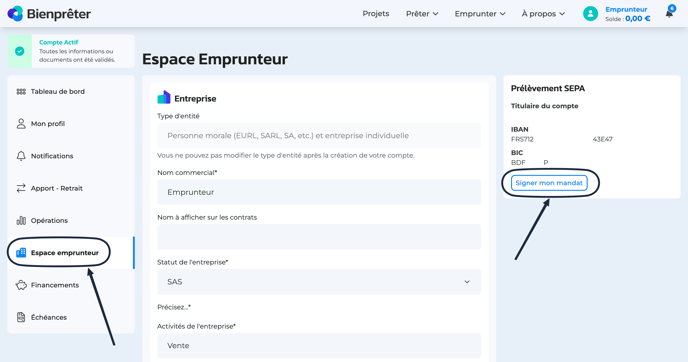688x362 pixels.
Task: Click the Compte Actif status text
Action: (x=58, y=43)
